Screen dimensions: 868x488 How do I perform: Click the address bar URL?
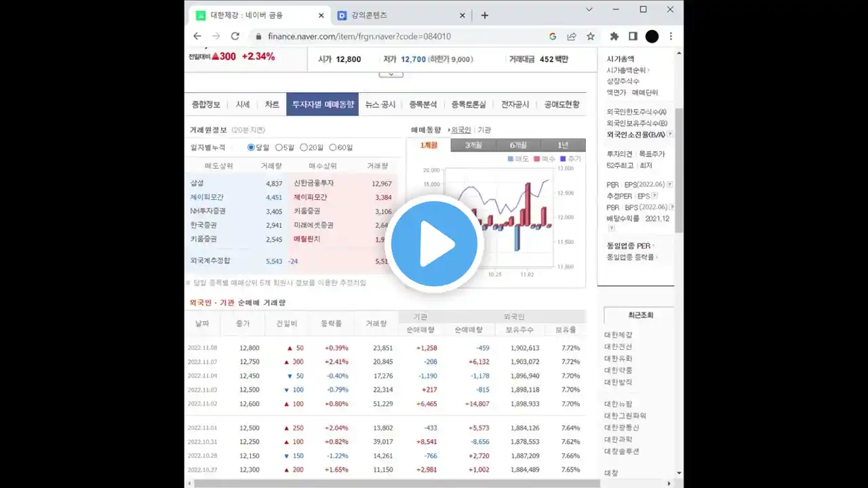tap(359, 36)
